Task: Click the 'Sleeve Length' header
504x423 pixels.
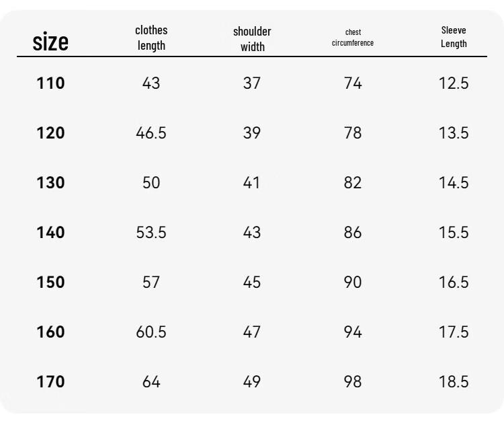Action: [x=454, y=37]
